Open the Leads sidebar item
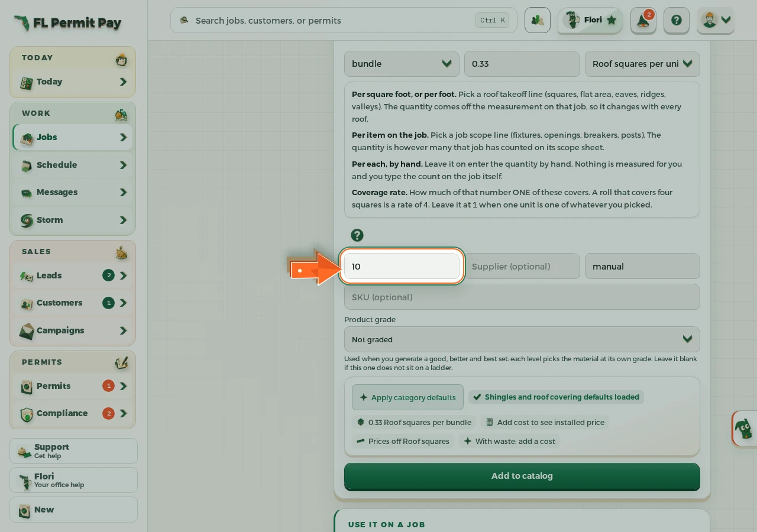 (73, 275)
